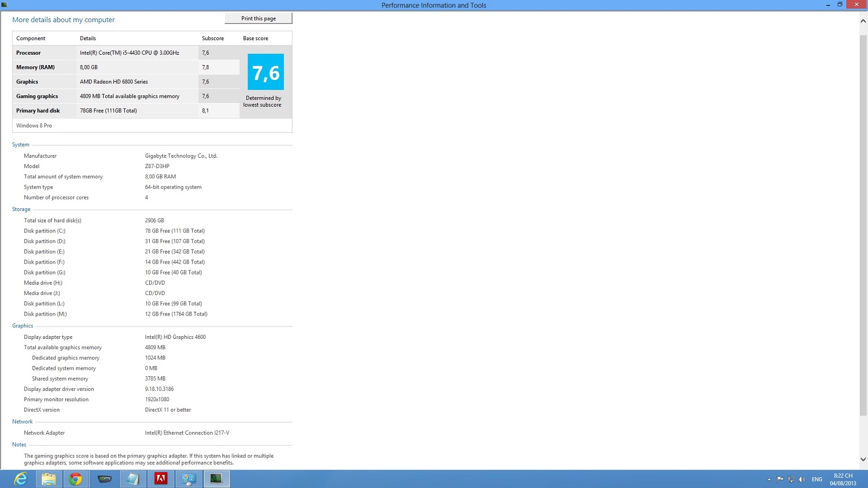
Task: Click Intel(R) Ethernet Connection I217-V value
Action: [187, 433]
